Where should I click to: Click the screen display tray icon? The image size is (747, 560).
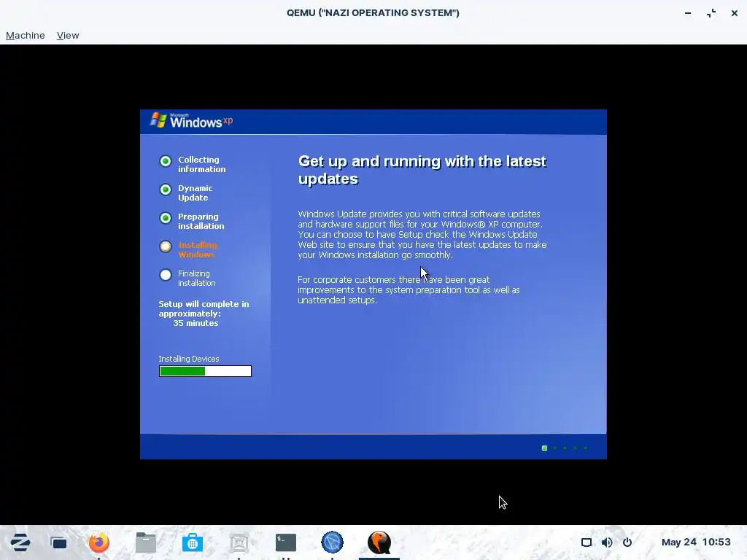point(587,542)
